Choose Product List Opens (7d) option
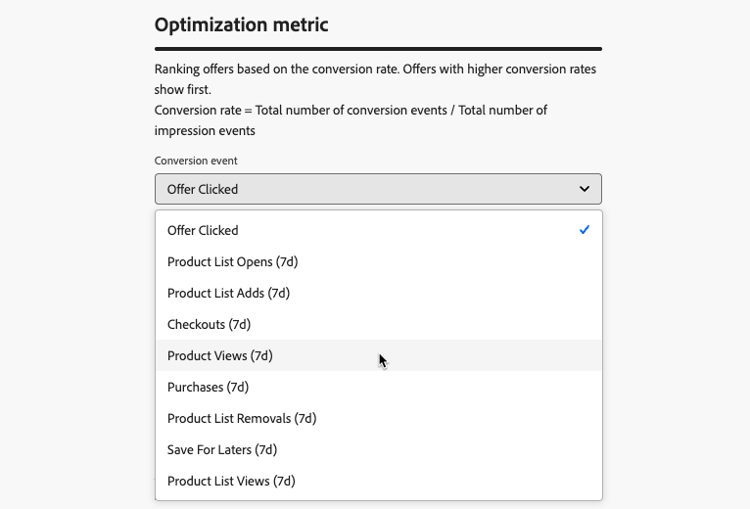Viewport: 750px width, 509px height. click(232, 262)
